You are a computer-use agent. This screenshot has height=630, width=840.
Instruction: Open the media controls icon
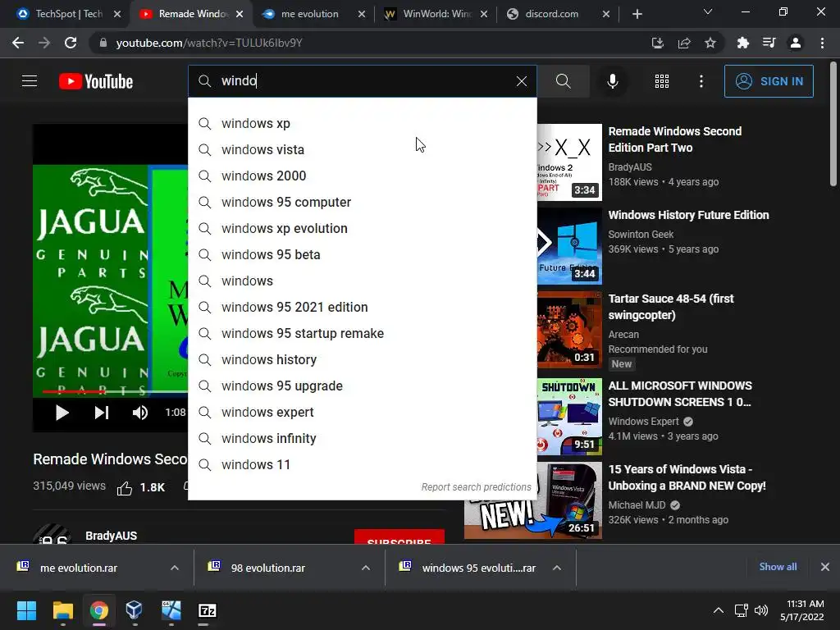pos(769,43)
